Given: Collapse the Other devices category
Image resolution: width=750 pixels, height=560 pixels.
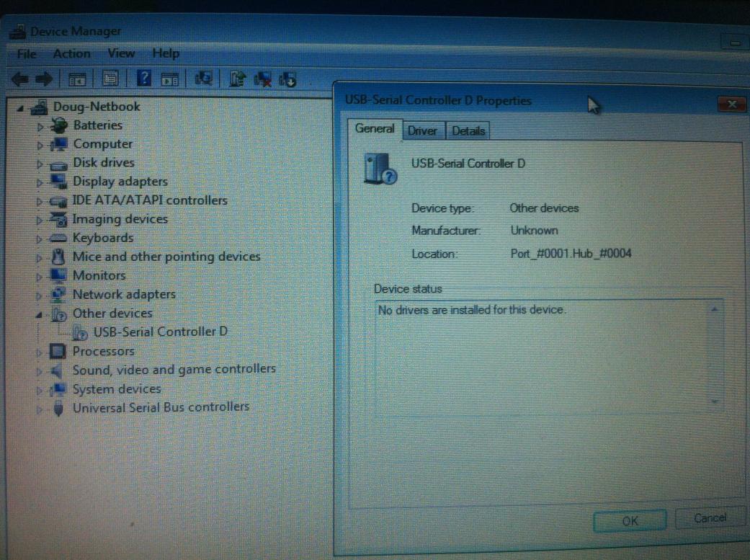Looking at the screenshot, I should pos(38,314).
